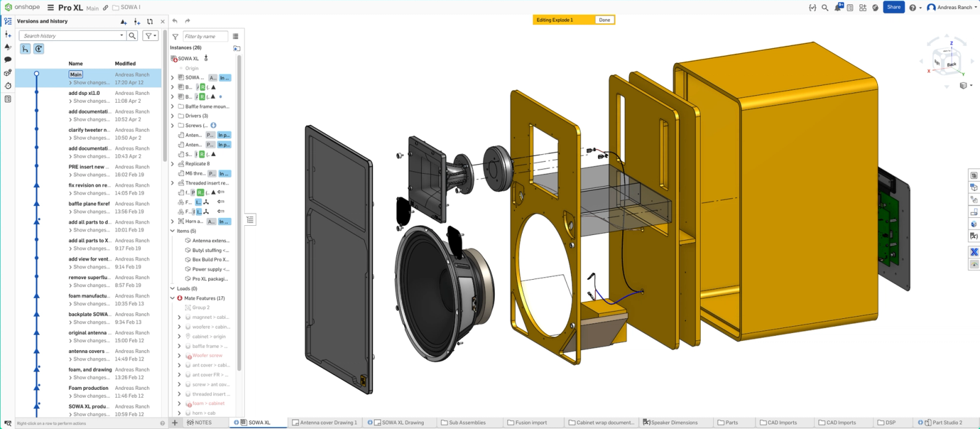
Task: Click the search magnifier beside Search history
Action: 132,35
